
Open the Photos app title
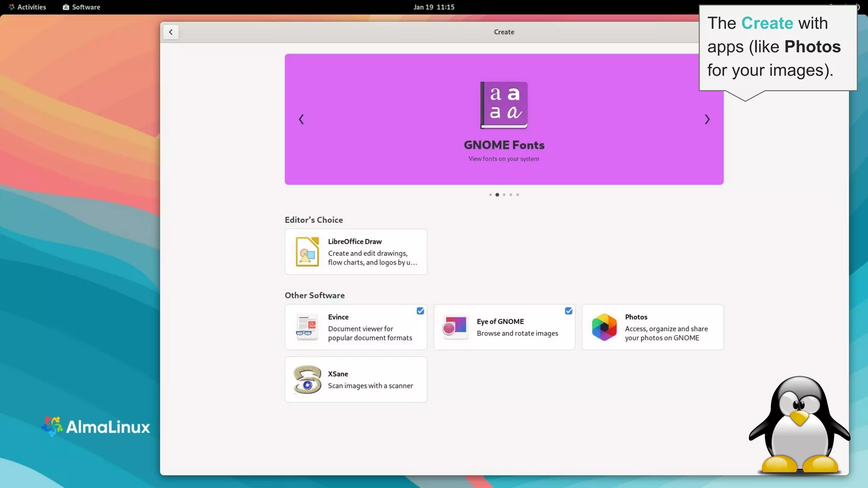pyautogui.click(x=636, y=317)
